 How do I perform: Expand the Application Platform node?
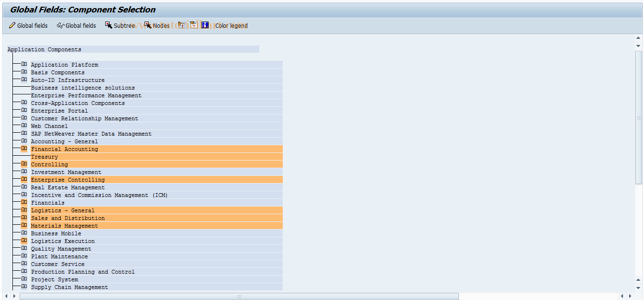point(24,64)
